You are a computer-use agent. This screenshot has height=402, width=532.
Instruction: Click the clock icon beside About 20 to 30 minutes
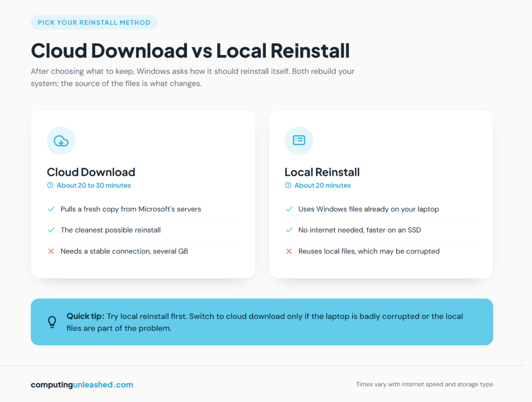pyautogui.click(x=50, y=186)
